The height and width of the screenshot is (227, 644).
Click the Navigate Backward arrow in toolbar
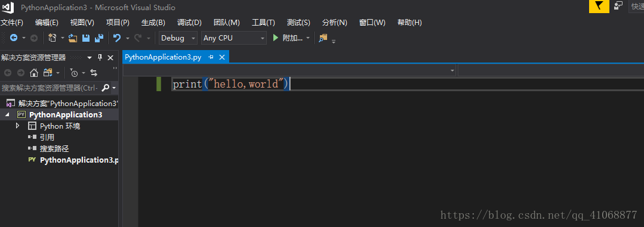click(14, 38)
